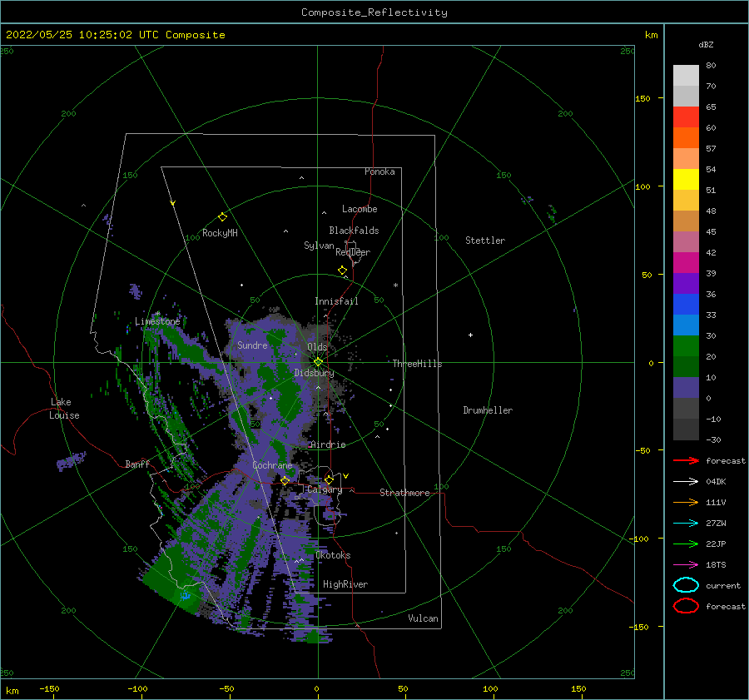Click the Cochrane city label
This screenshot has width=749, height=700.
coord(272,465)
